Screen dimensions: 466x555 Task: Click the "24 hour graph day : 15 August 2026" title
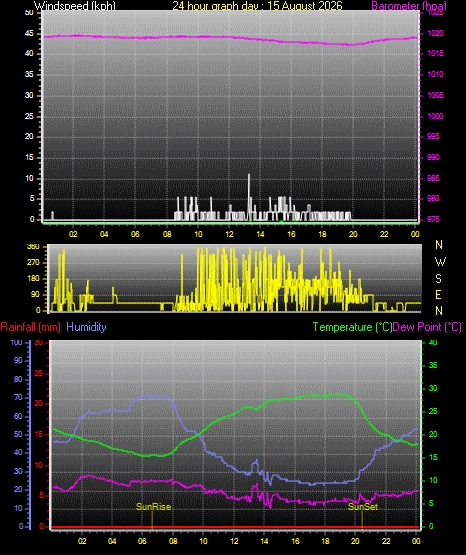(x=257, y=6)
